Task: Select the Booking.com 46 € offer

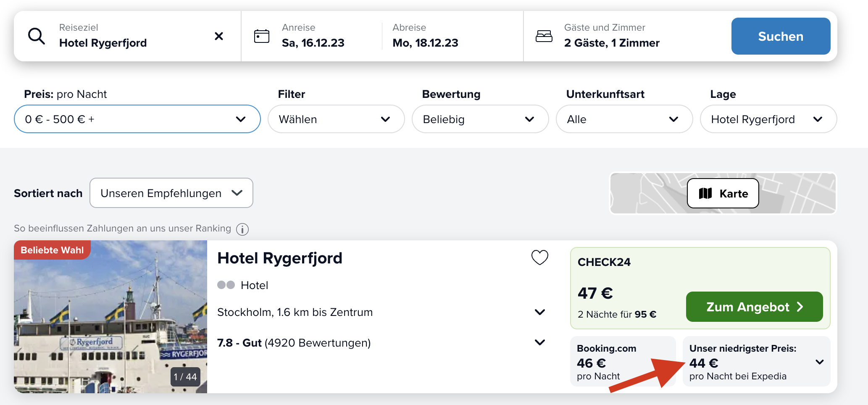Action: pos(623,361)
